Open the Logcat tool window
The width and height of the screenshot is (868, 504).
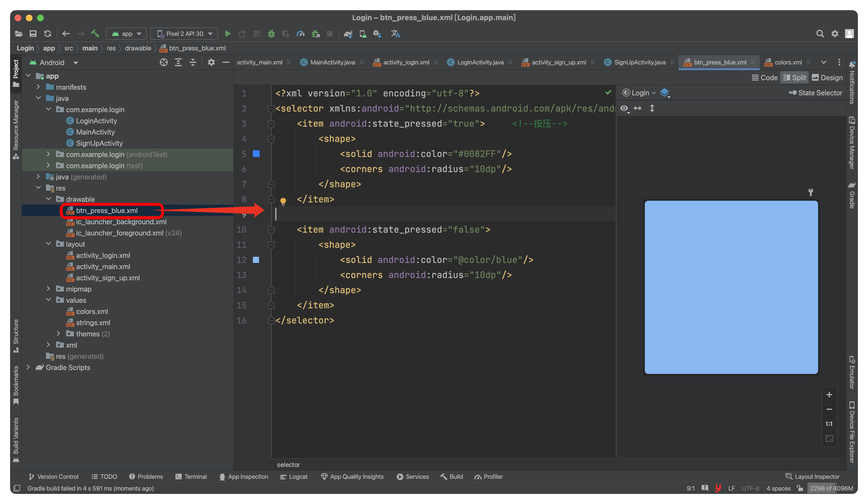[294, 477]
